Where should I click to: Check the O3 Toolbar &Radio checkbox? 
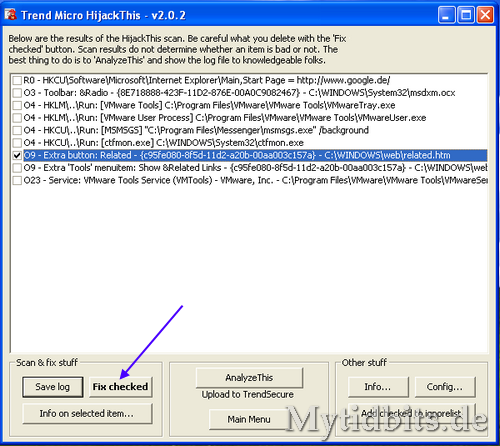(17, 93)
